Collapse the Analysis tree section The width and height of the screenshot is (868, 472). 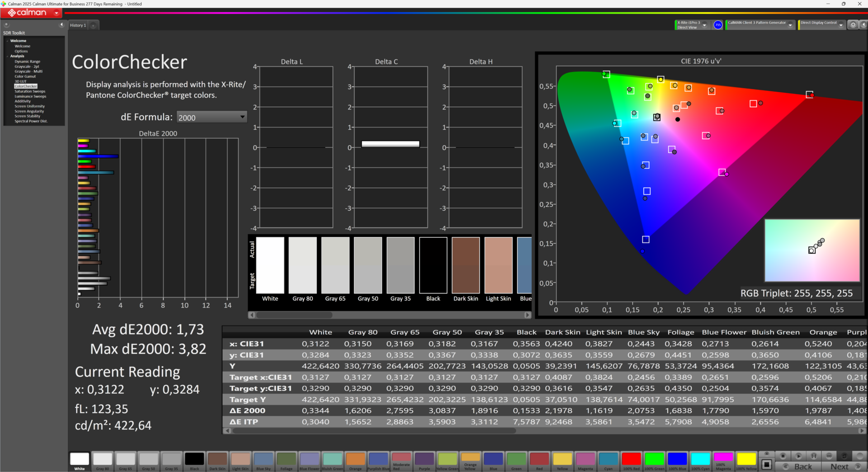(x=8, y=56)
